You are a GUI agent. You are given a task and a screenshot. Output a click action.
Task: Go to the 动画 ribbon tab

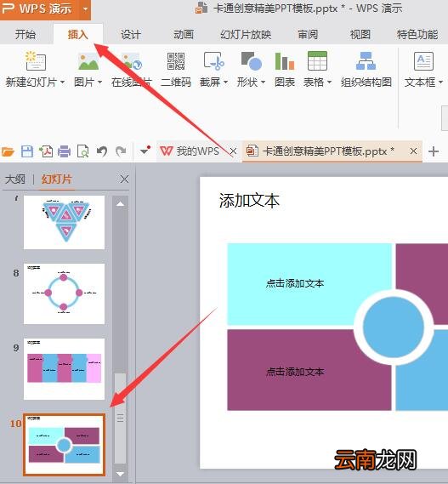tap(184, 34)
